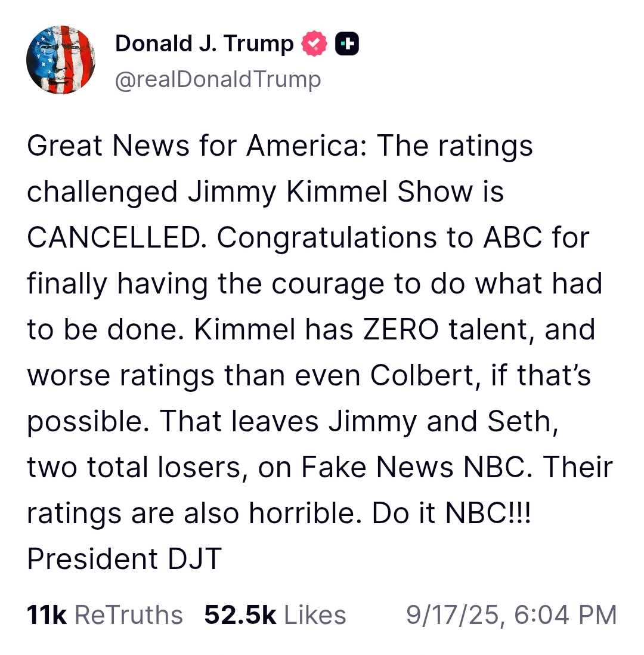Open the Donald J. Trump display name
644x655 pixels.
tap(204, 44)
